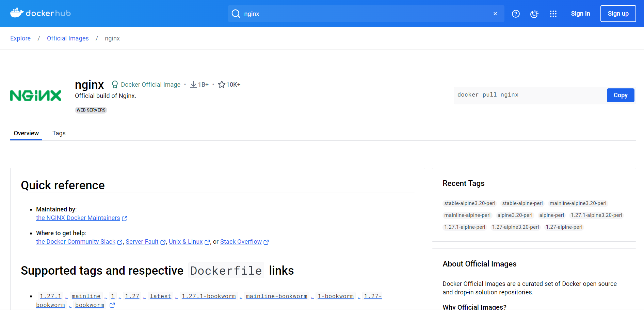The image size is (644, 310).
Task: Click the Docker Hub logo
Action: tap(40, 13)
